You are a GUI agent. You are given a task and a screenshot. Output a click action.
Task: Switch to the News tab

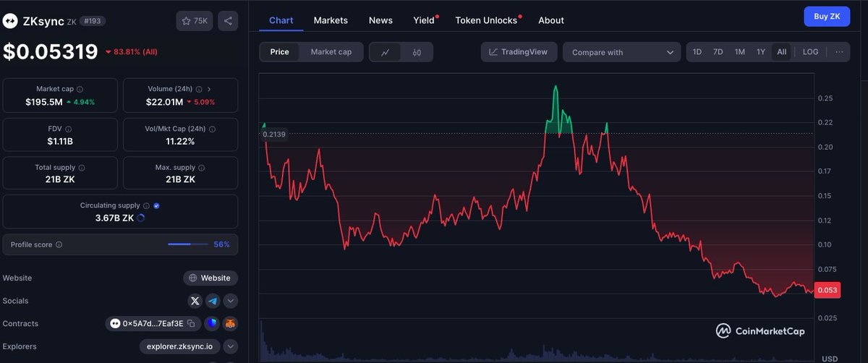click(x=380, y=20)
